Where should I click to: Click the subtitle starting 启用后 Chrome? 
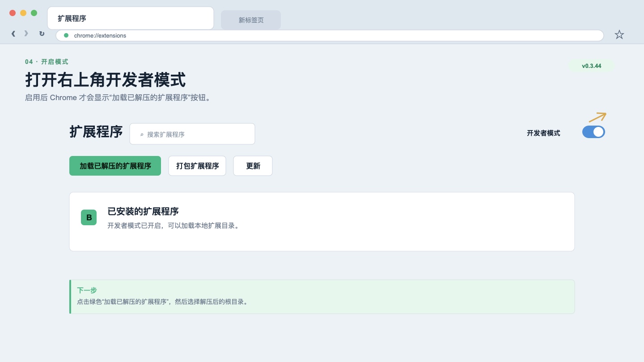tap(118, 97)
